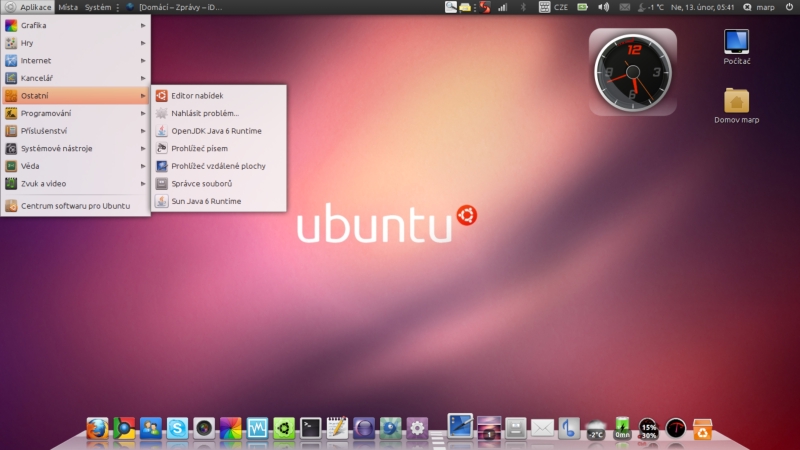Switch keyboard layout CZE indicator

tap(554, 7)
